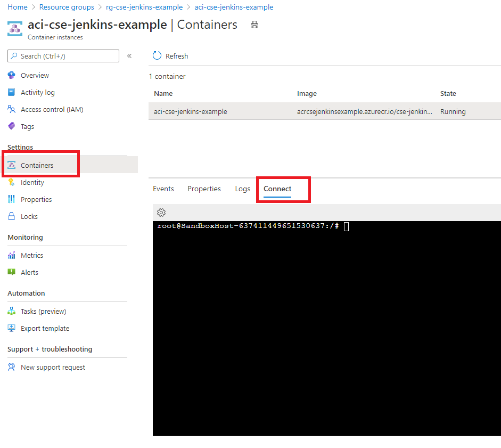The image size is (501, 448).
Task: Click the Identity key icon
Action: click(x=12, y=182)
